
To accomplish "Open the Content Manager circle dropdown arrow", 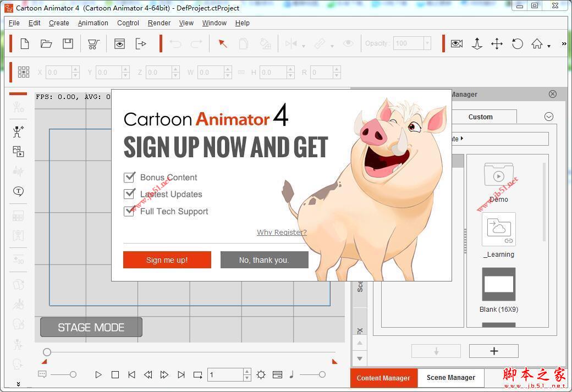I will pos(549,117).
